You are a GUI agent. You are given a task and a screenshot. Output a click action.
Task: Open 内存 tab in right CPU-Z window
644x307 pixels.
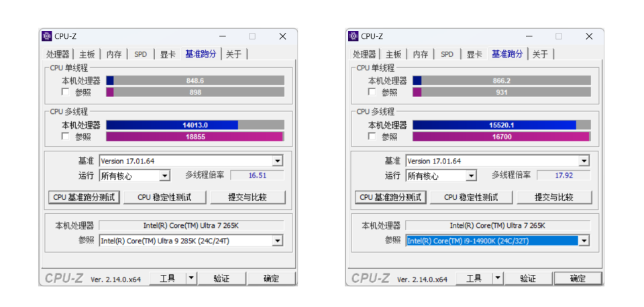(x=420, y=54)
